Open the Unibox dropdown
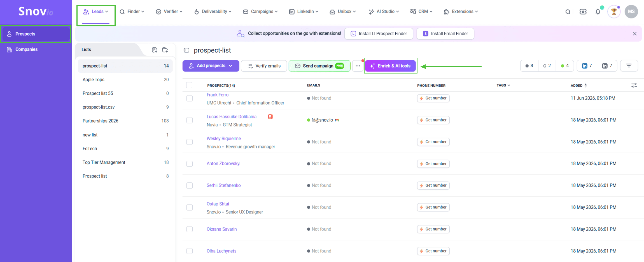Image resolution: width=644 pixels, height=262 pixels. pyautogui.click(x=343, y=12)
